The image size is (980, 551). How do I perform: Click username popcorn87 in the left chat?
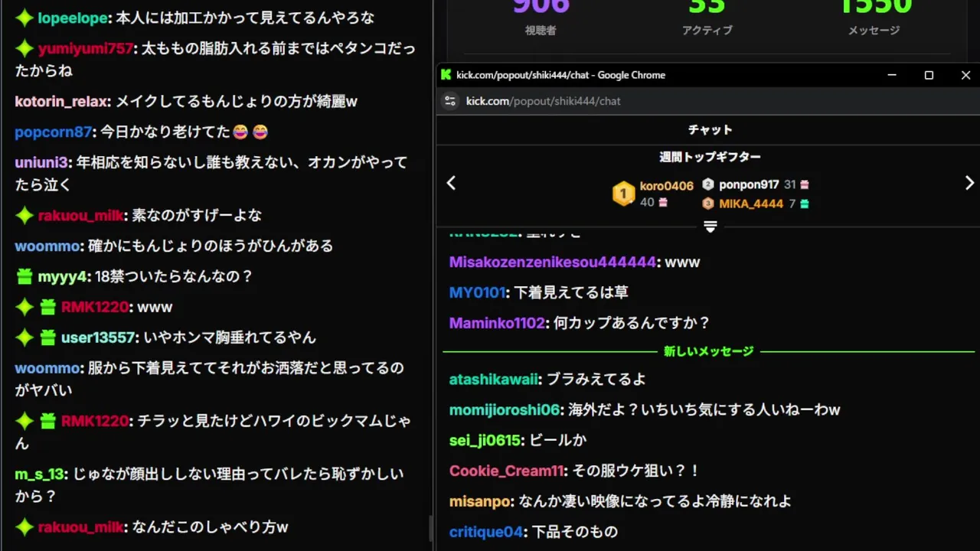tap(53, 132)
